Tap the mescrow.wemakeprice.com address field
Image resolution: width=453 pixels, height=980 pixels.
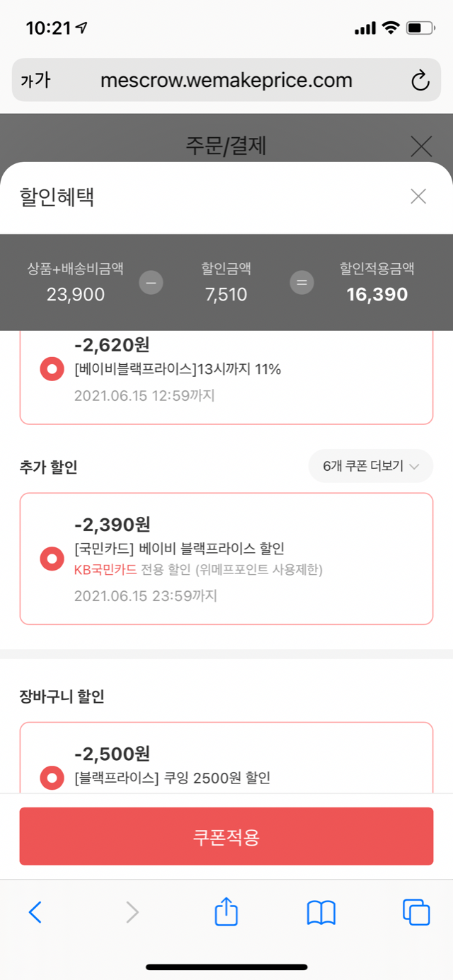tap(226, 81)
